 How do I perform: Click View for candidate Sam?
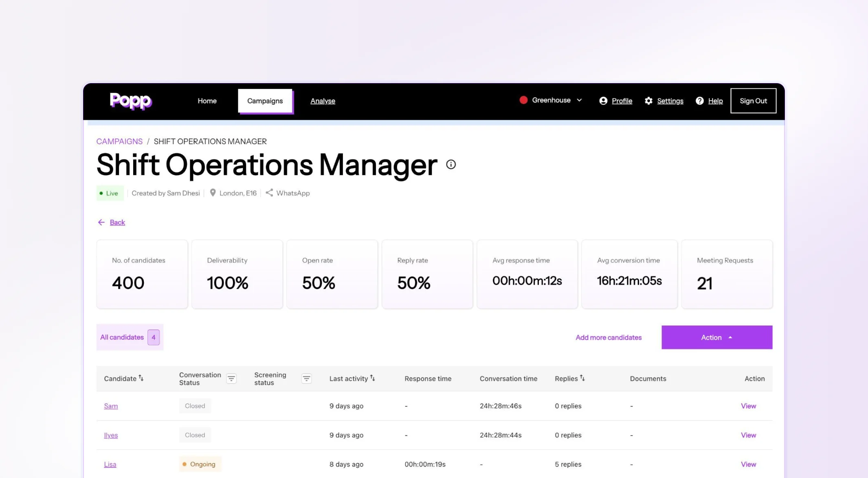pyautogui.click(x=748, y=406)
